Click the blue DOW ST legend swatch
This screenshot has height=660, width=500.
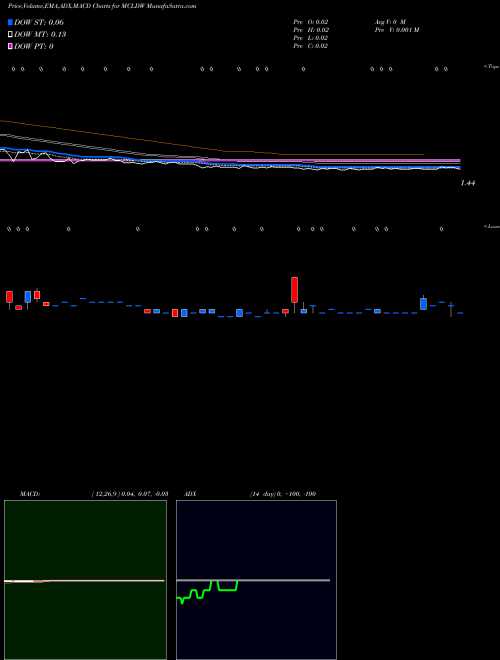coord(10,22)
